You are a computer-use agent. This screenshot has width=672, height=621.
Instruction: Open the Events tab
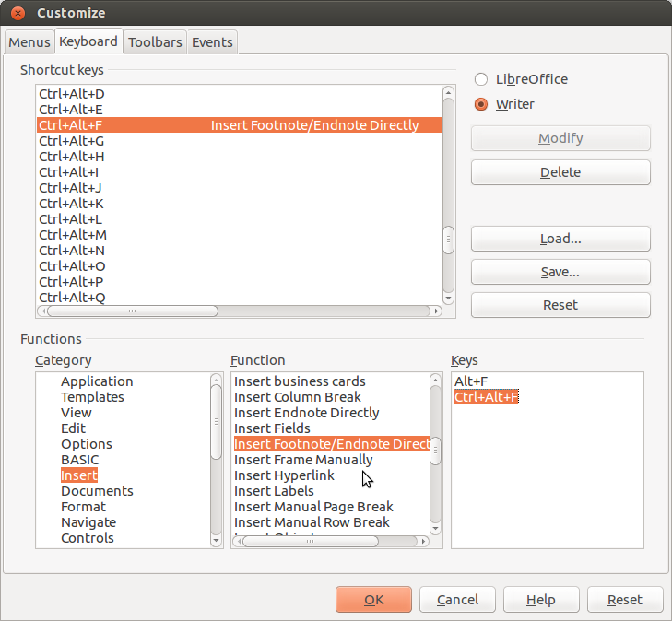212,42
